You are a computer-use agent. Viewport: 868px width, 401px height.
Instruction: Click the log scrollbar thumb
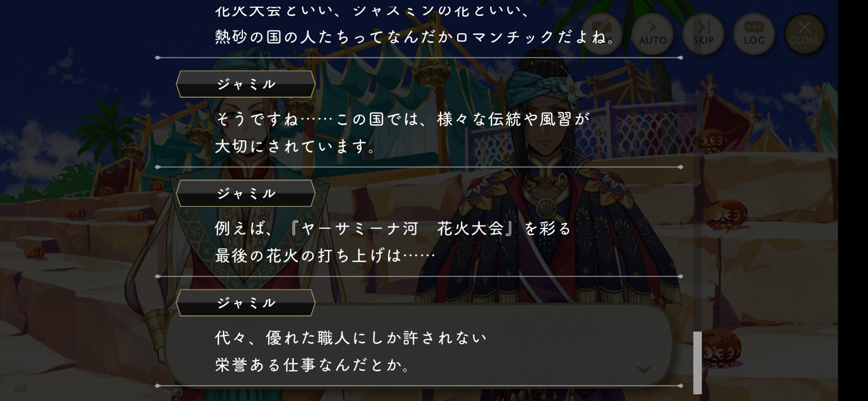click(697, 363)
